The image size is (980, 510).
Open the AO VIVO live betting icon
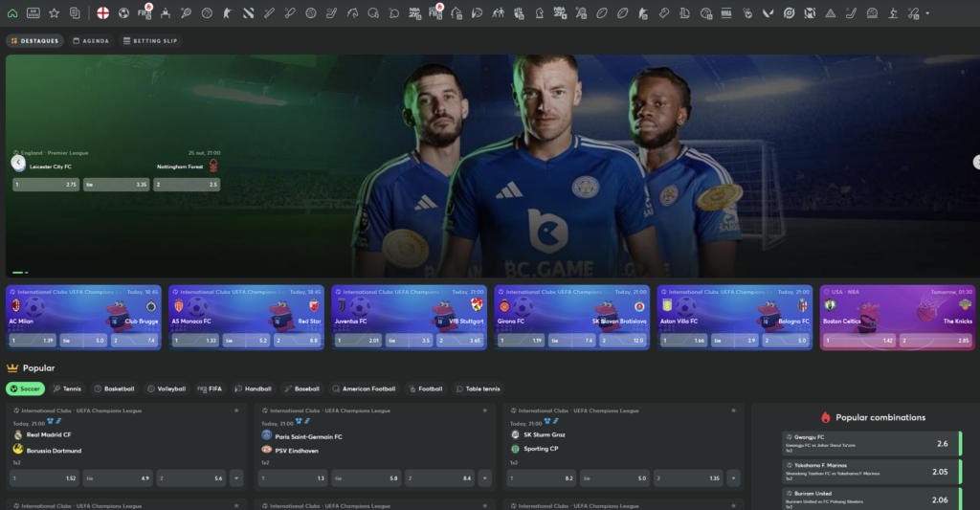point(33,13)
